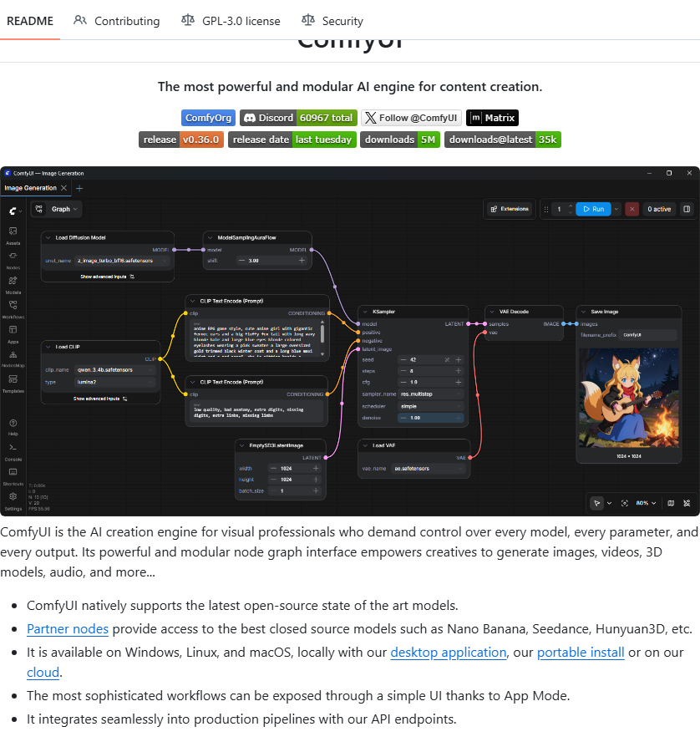Click the Extensions button
Screen dimensions: 700x752
pos(509,209)
